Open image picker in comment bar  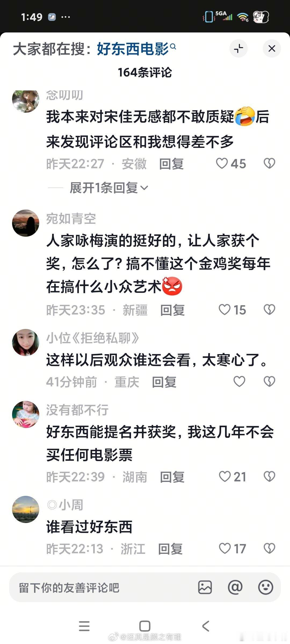click(205, 587)
